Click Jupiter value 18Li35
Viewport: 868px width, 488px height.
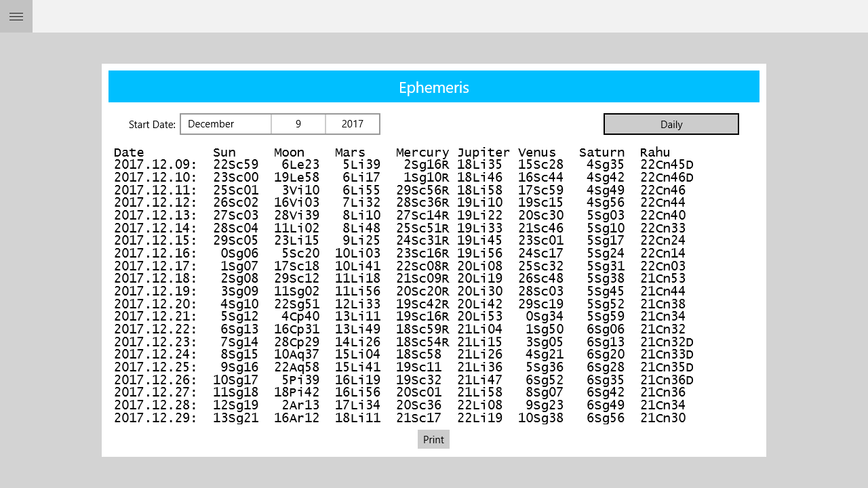[480, 165]
